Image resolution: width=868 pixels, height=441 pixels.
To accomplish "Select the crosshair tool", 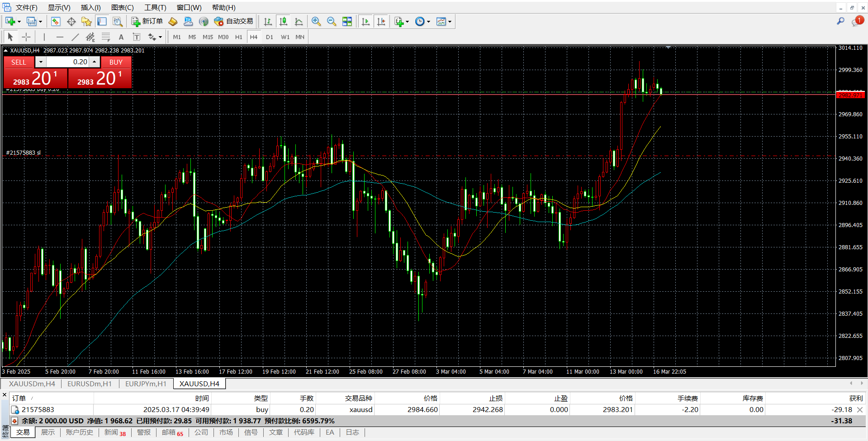I will pos(26,37).
